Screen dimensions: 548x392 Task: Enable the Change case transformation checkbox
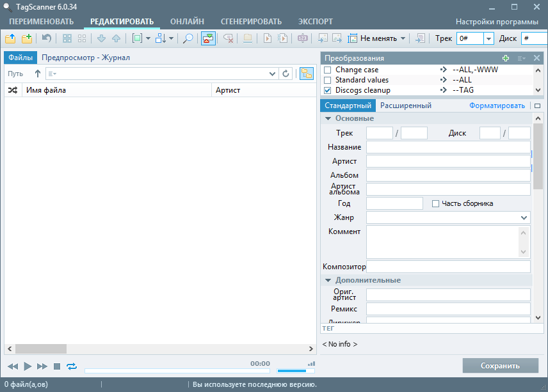(328, 70)
